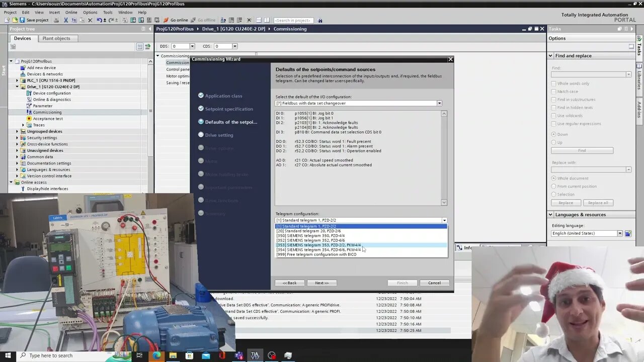Expand the Traces node under Drive_1

click(x=23, y=125)
